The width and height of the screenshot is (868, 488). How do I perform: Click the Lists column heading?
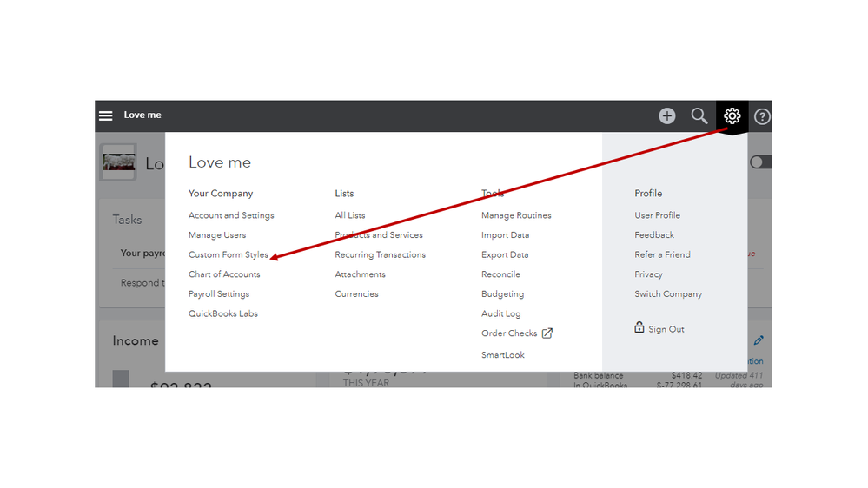coord(344,193)
